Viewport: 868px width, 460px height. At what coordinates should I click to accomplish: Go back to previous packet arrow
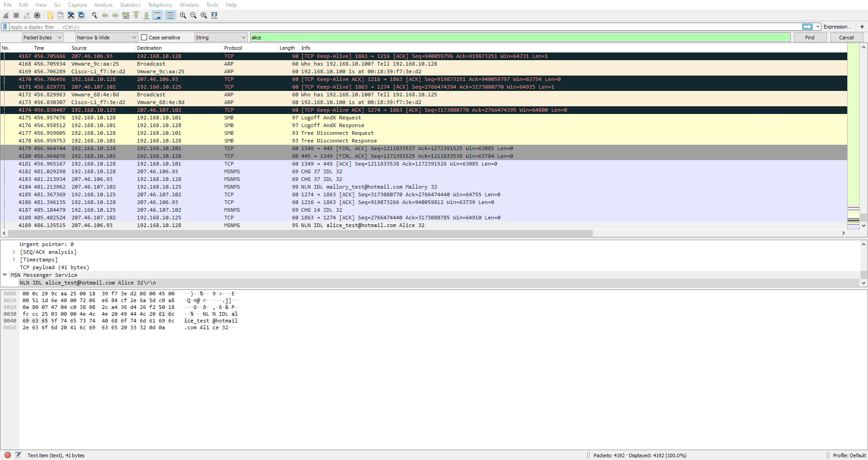tap(105, 15)
